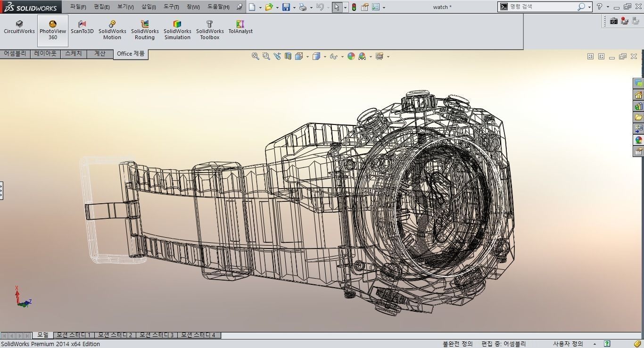This screenshot has height=348, width=644.
Task: Open Appearances task pane tab
Action: click(638, 140)
